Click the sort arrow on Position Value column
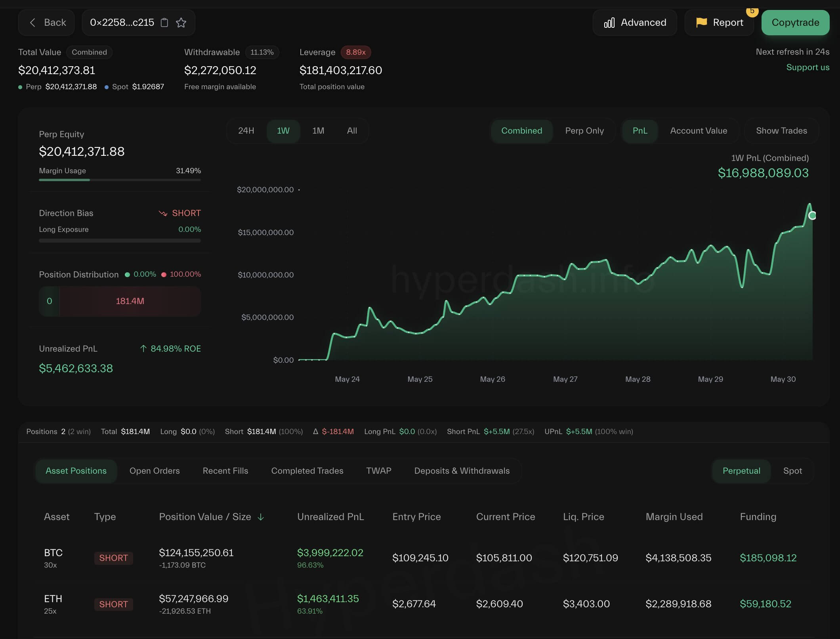Image resolution: width=840 pixels, height=639 pixels. click(261, 517)
